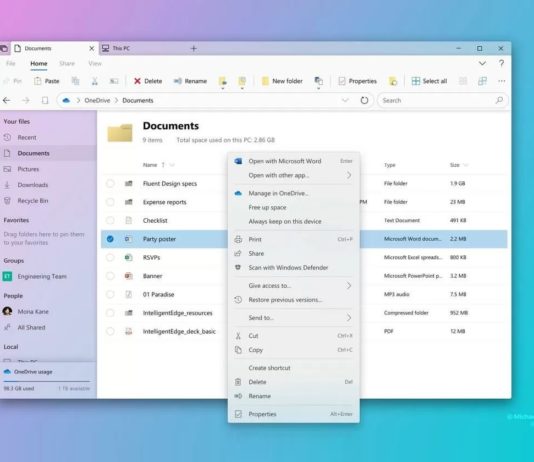Click Create shortcut in context menu
This screenshot has height=462, width=534.
click(269, 368)
